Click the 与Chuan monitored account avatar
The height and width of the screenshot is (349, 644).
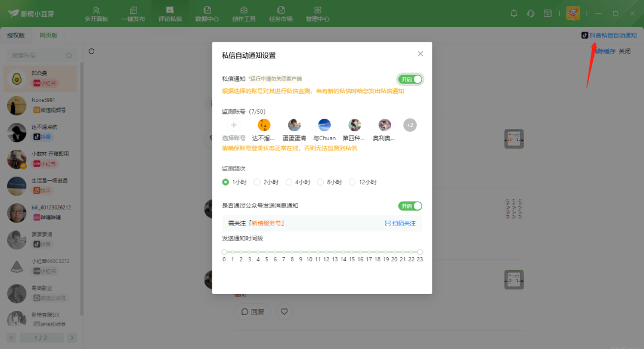tap(324, 125)
